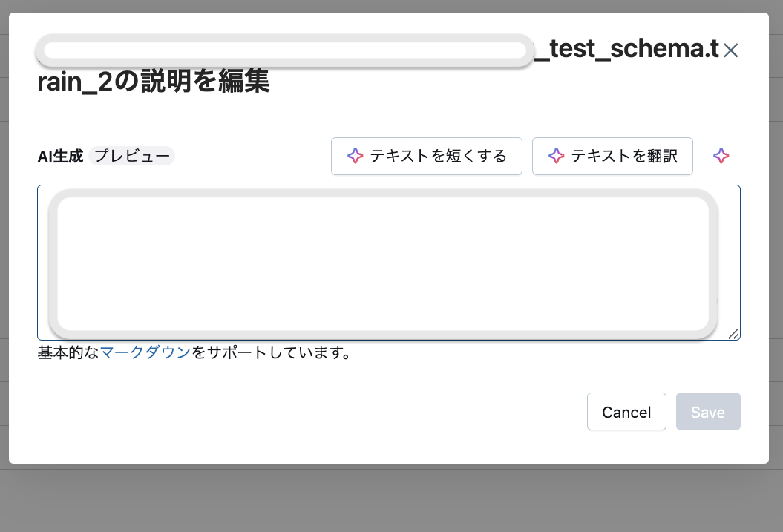
Task: Click the Cancel button
Action: (626, 412)
